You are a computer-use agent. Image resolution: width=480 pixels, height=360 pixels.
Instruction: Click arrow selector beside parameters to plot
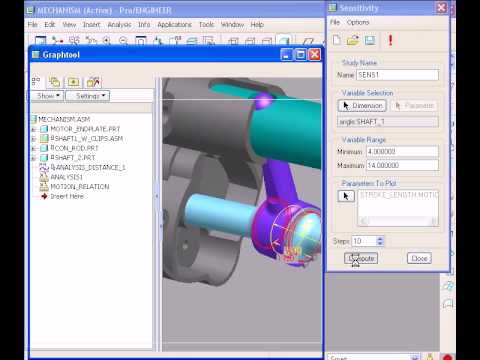click(x=346, y=196)
